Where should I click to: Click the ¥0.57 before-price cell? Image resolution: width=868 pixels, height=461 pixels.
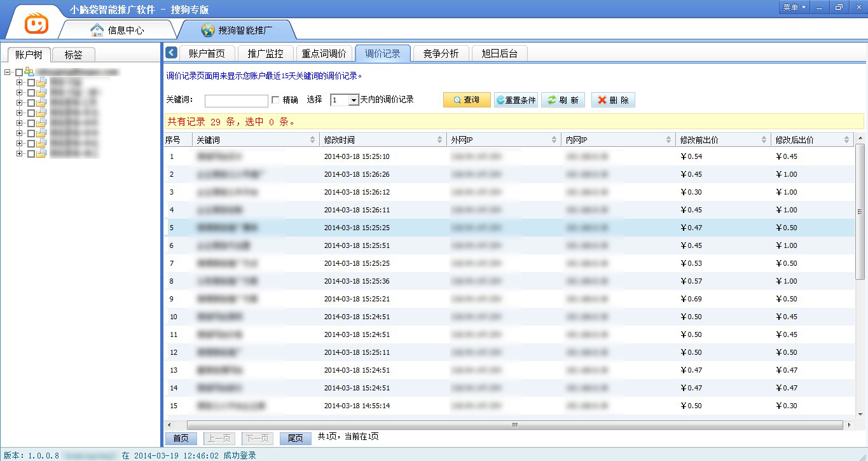tap(691, 281)
